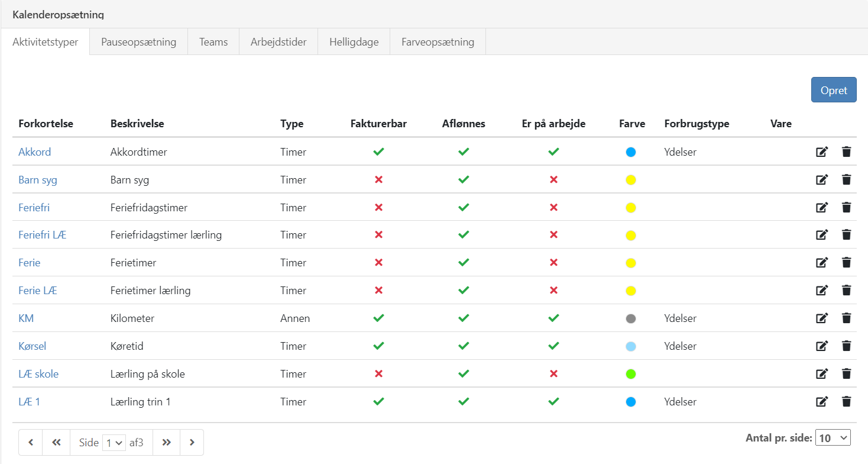Delete the Ferietimer row (not lærling)

pyautogui.click(x=846, y=263)
